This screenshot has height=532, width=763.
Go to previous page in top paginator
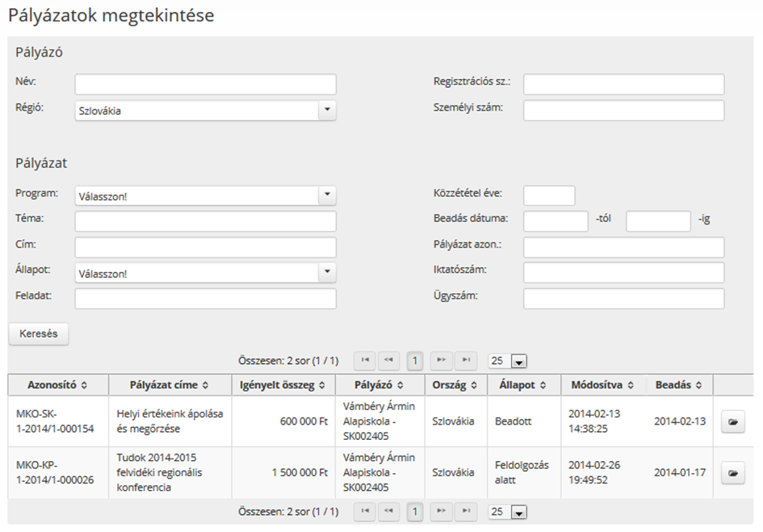click(389, 360)
